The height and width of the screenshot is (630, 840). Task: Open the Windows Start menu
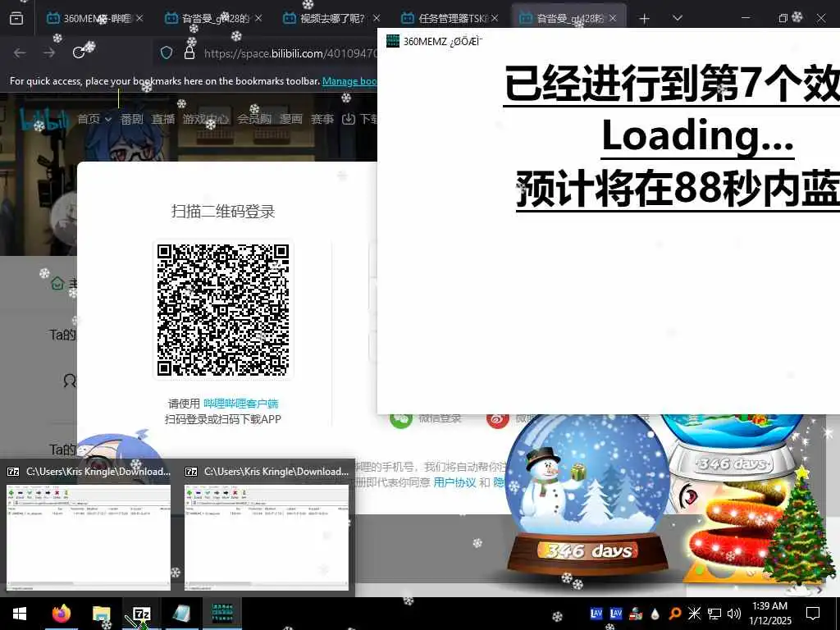point(20,614)
